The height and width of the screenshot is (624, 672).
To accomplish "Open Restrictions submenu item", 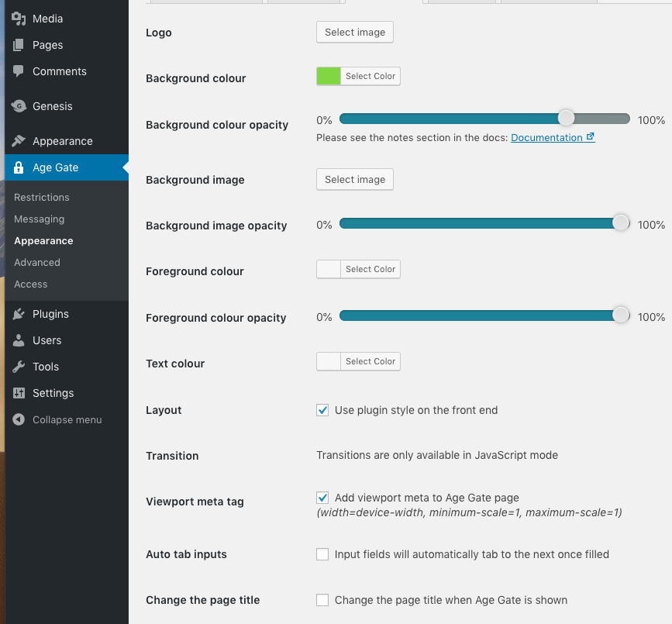I will pyautogui.click(x=42, y=198).
